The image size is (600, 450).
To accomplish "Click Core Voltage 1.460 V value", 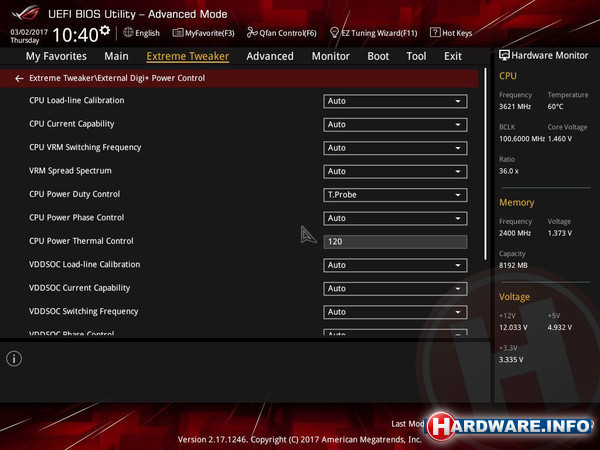I will point(560,139).
